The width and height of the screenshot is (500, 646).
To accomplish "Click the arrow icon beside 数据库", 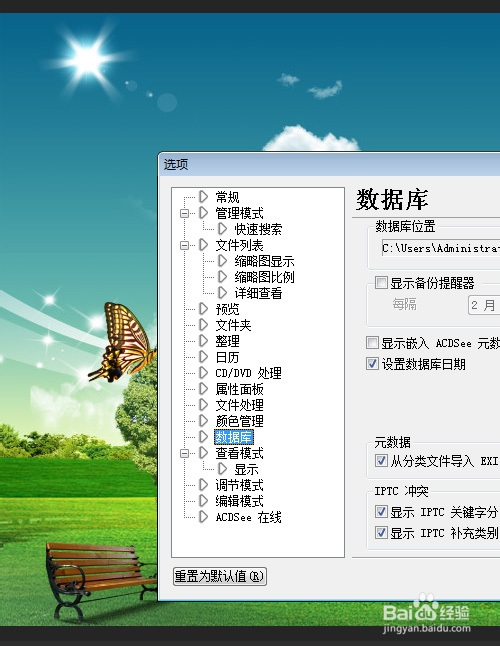I will (x=203, y=437).
